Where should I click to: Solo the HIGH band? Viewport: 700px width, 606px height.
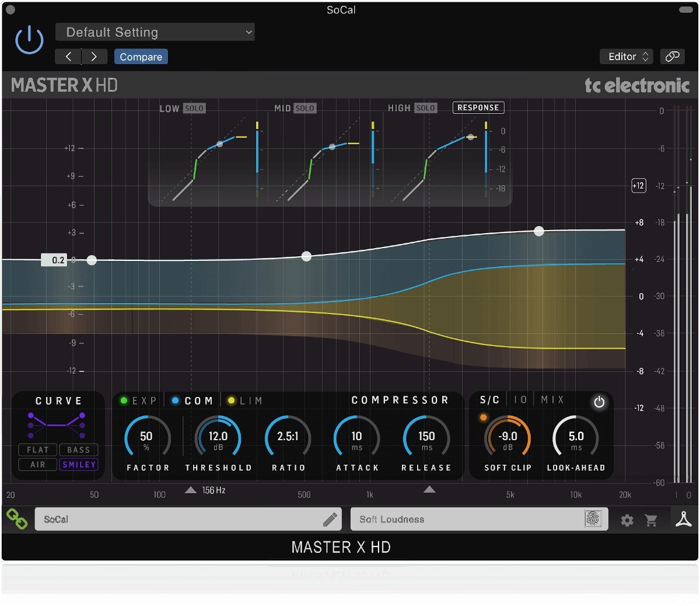pyautogui.click(x=425, y=108)
